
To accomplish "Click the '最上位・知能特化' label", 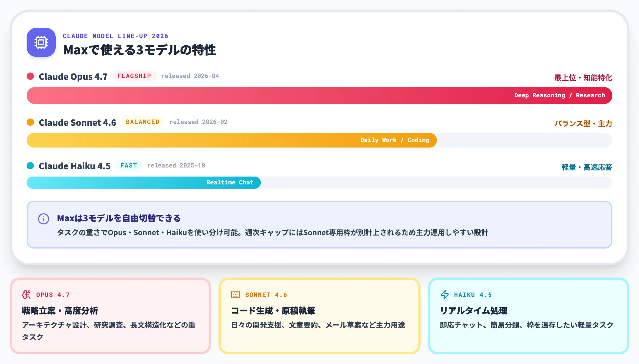I will pyautogui.click(x=583, y=78).
